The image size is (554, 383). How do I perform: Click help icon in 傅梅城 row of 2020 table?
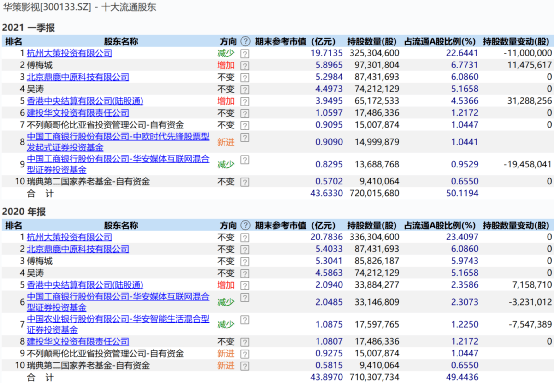tap(244, 262)
